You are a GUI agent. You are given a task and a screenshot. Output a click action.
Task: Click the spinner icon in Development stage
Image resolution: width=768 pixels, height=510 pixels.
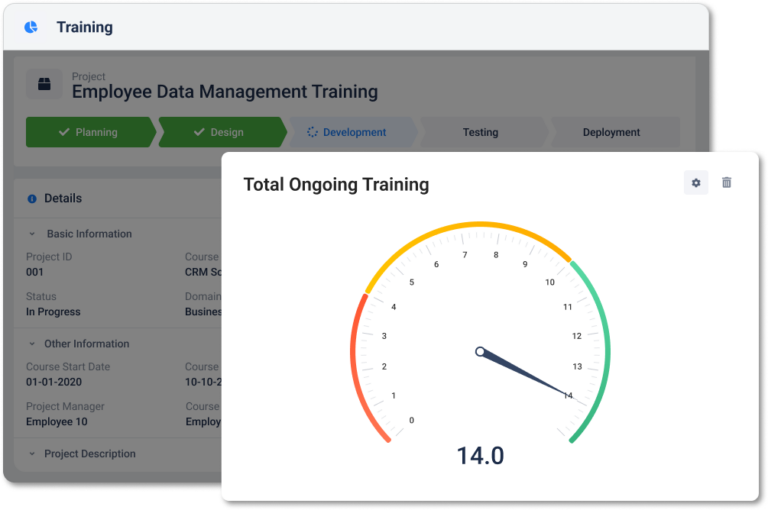tap(312, 132)
